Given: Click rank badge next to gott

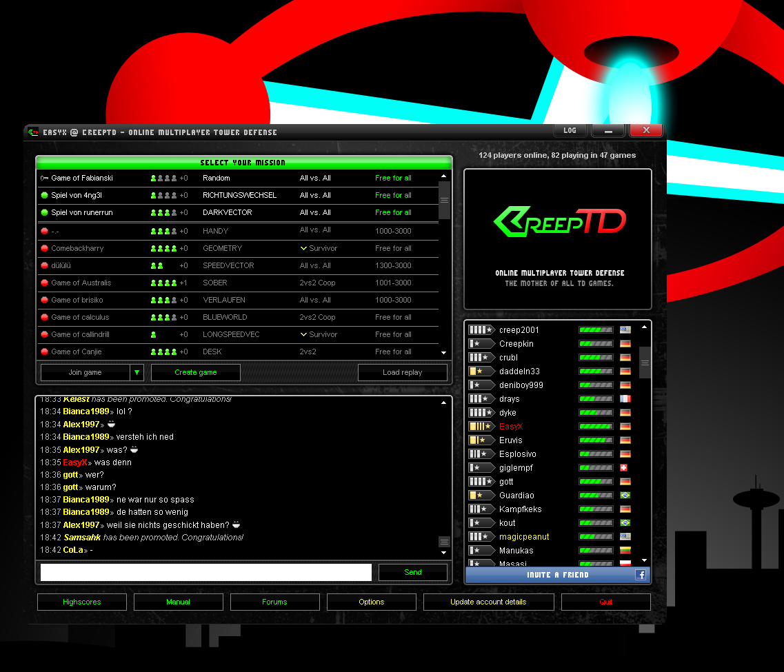Looking at the screenshot, I should pos(481,482).
